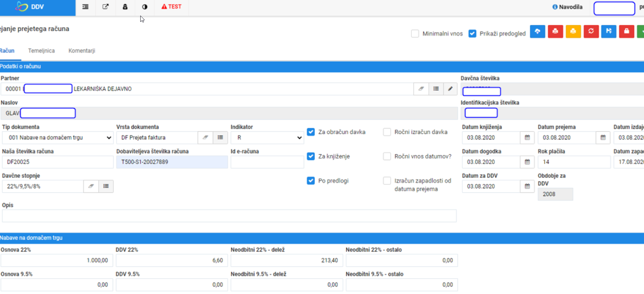The image size is (644, 294).
Task: Click the Dobaviteljeva številka računa field
Action: click(x=172, y=162)
